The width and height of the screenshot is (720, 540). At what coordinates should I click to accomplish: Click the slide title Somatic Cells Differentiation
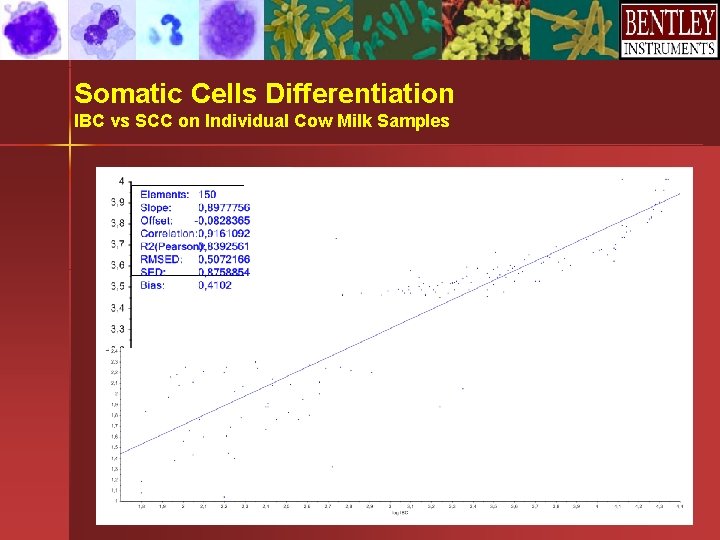tap(264, 93)
